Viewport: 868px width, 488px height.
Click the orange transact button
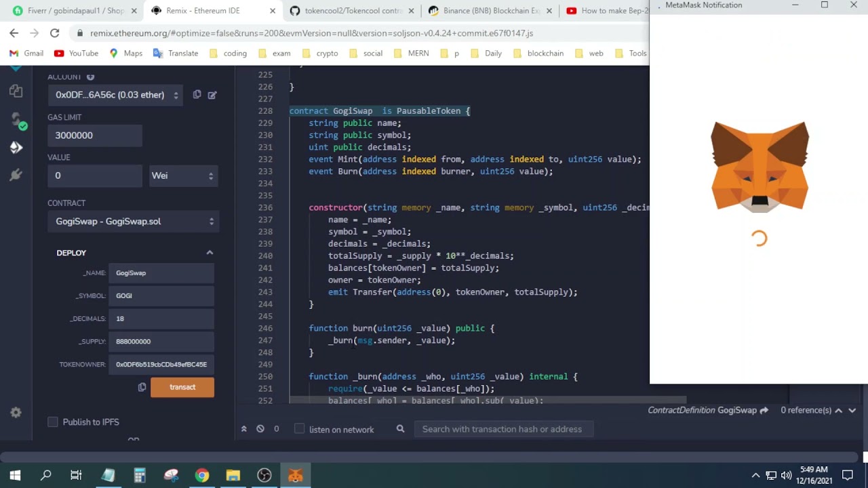tap(182, 387)
